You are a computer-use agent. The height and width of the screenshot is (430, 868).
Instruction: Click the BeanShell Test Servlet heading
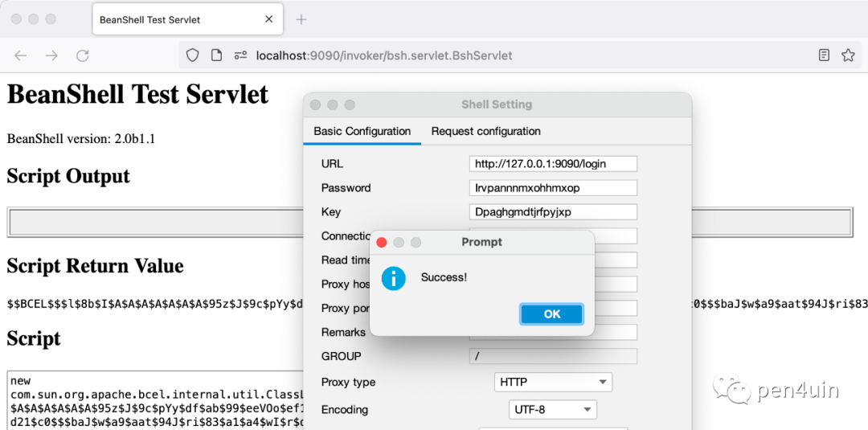(138, 94)
